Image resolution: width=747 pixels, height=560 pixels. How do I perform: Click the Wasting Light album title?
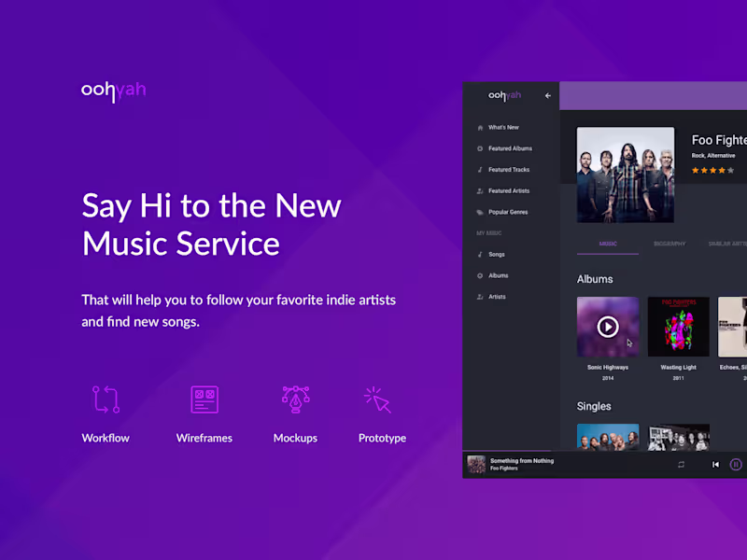679,368
